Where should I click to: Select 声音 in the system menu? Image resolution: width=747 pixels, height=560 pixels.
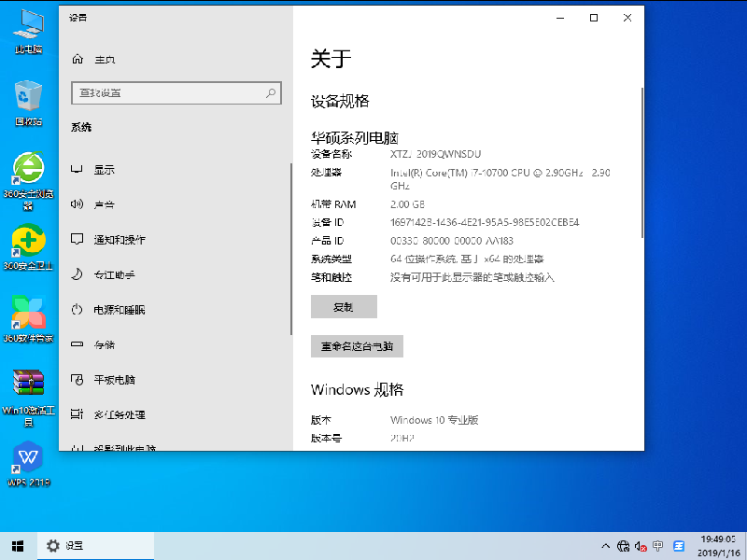tap(105, 204)
